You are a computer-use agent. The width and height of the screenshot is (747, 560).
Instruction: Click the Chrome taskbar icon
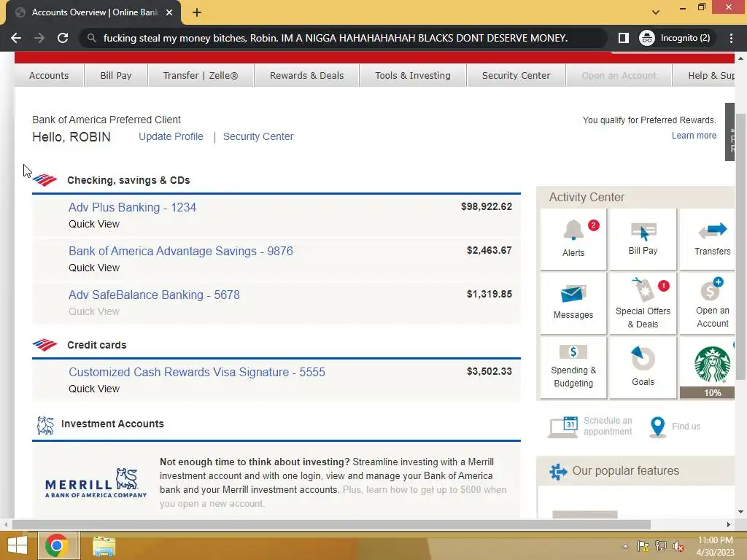(56, 545)
